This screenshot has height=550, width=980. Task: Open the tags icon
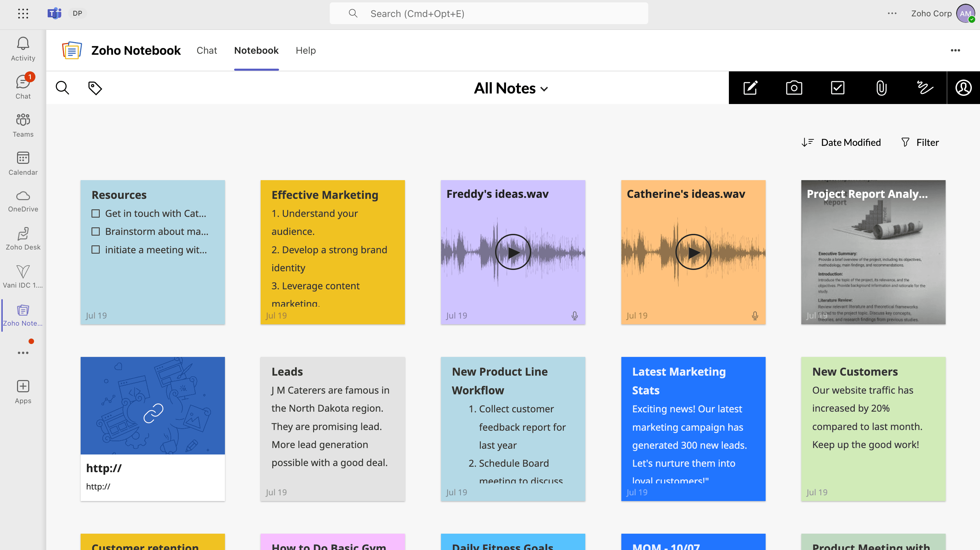point(95,88)
